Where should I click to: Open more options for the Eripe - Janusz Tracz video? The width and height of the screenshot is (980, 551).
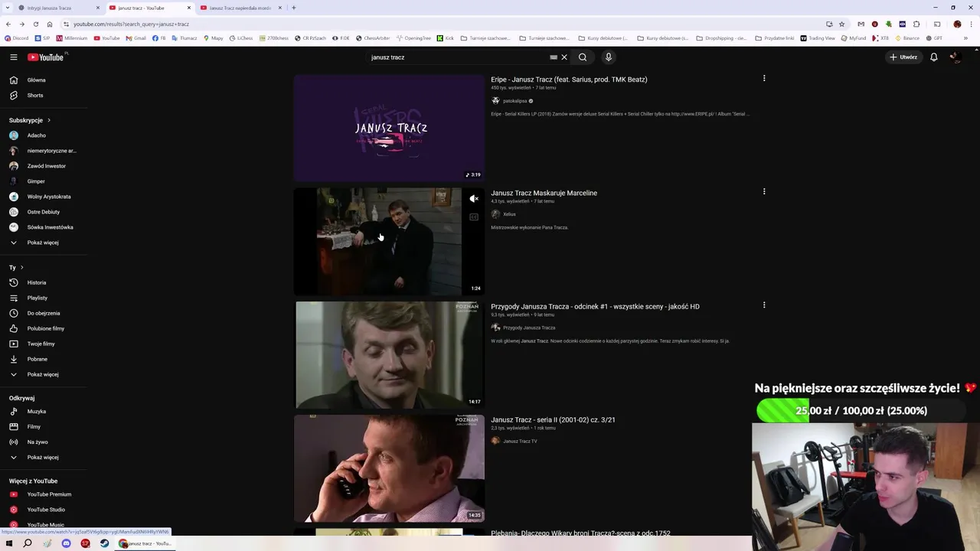point(764,78)
